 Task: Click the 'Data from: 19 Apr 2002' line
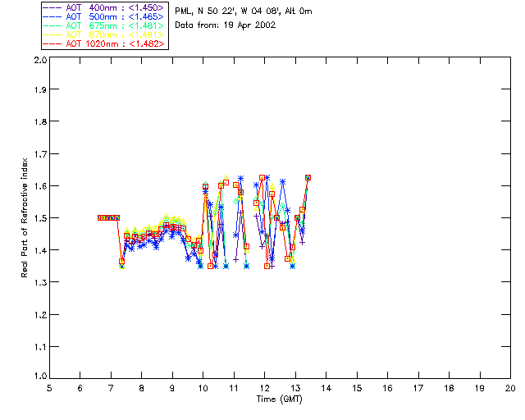226,25
